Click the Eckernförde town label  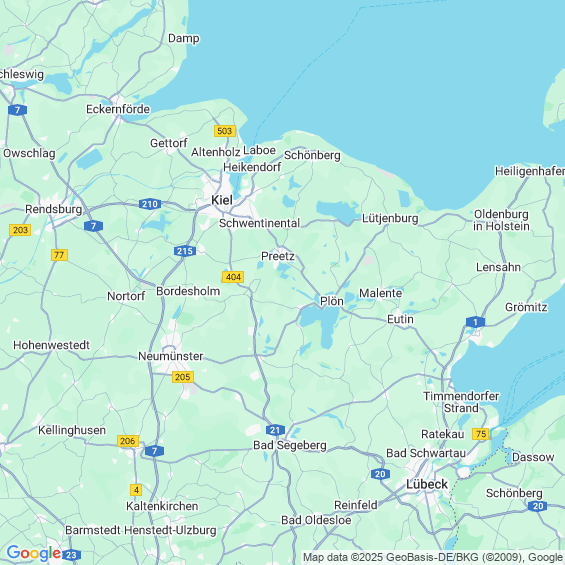pos(118,109)
